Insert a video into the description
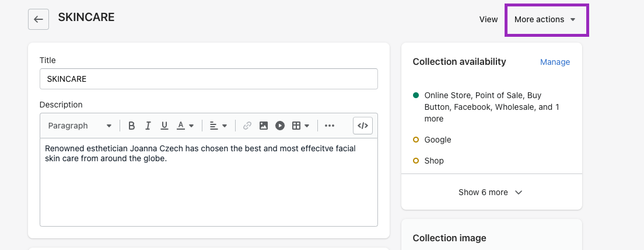This screenshot has width=644, height=250. click(280, 126)
